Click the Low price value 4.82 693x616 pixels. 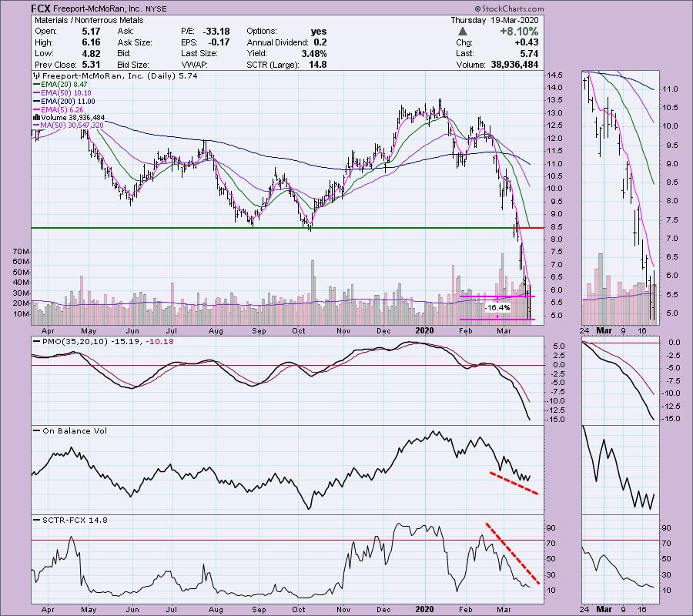tap(91, 53)
